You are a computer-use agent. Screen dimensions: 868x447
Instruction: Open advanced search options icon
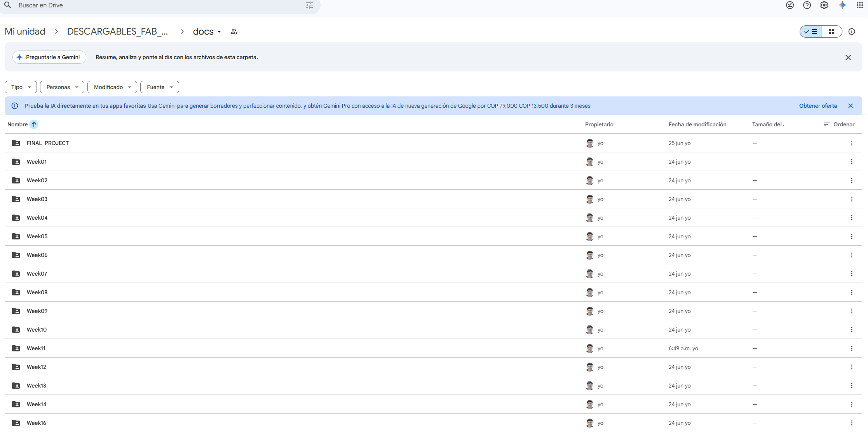pyautogui.click(x=309, y=5)
